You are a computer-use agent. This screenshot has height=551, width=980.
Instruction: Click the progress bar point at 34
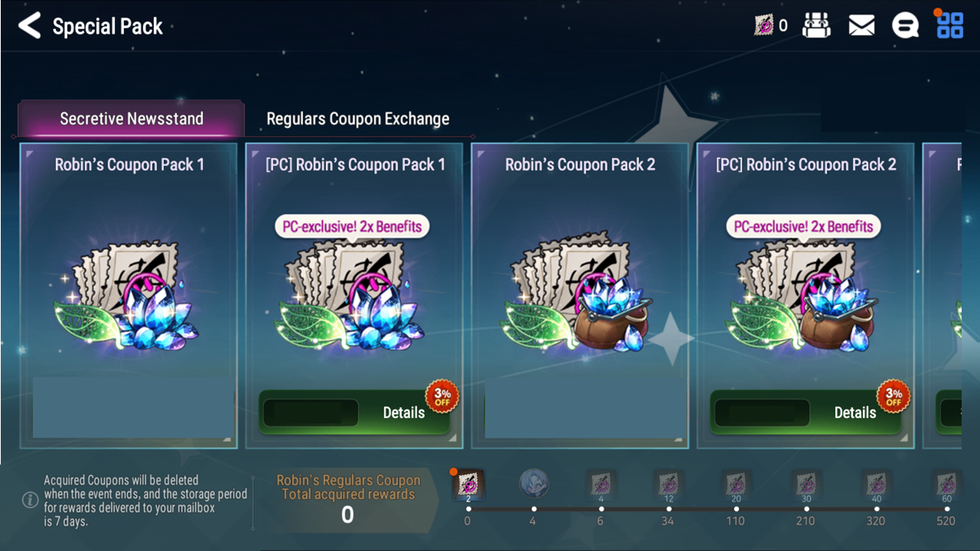pos(668,508)
